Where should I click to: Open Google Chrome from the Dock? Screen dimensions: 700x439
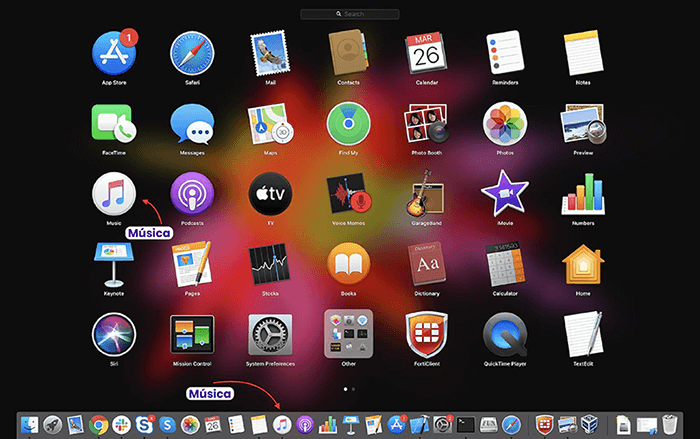pos(99,425)
